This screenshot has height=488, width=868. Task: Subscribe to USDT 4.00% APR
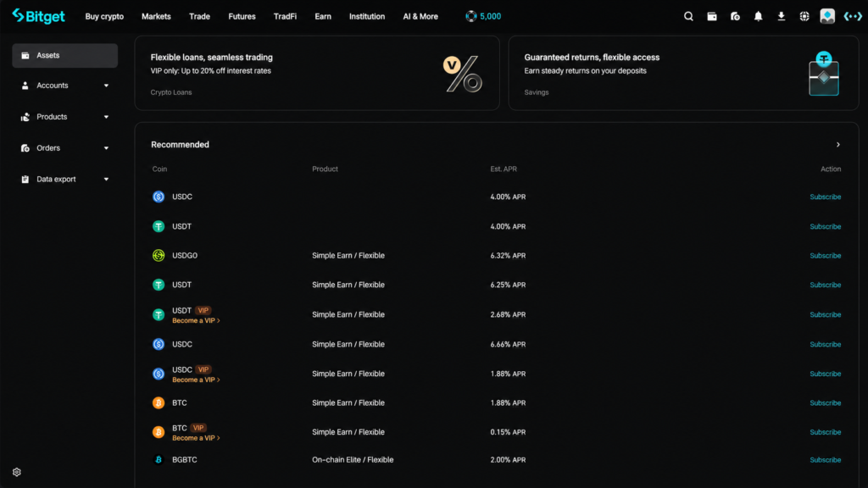click(x=825, y=226)
